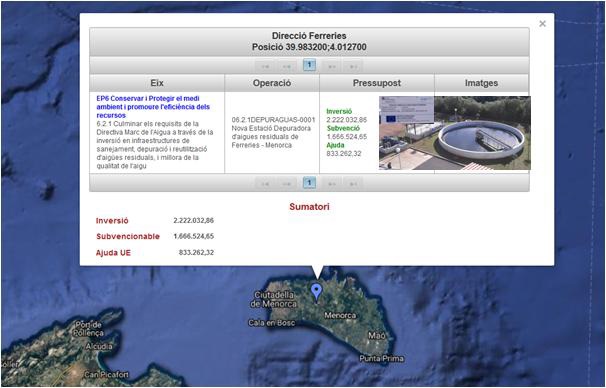Image resolution: width=606 pixels, height=388 pixels.
Task: Jump to last page in top paginator
Action: (x=353, y=66)
